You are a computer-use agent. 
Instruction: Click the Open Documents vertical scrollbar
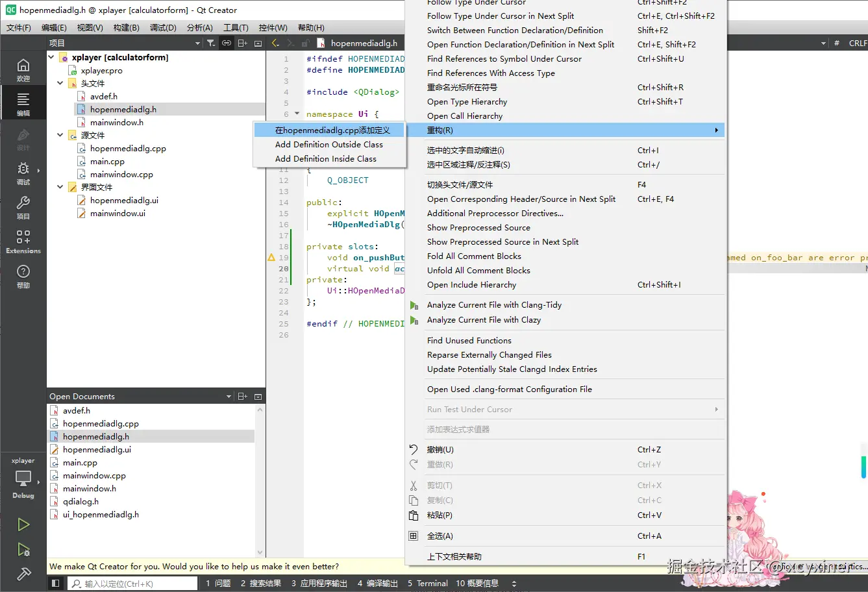click(260, 480)
